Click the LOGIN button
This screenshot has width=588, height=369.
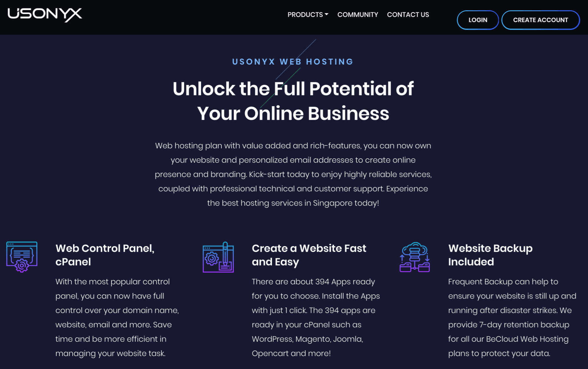478,20
